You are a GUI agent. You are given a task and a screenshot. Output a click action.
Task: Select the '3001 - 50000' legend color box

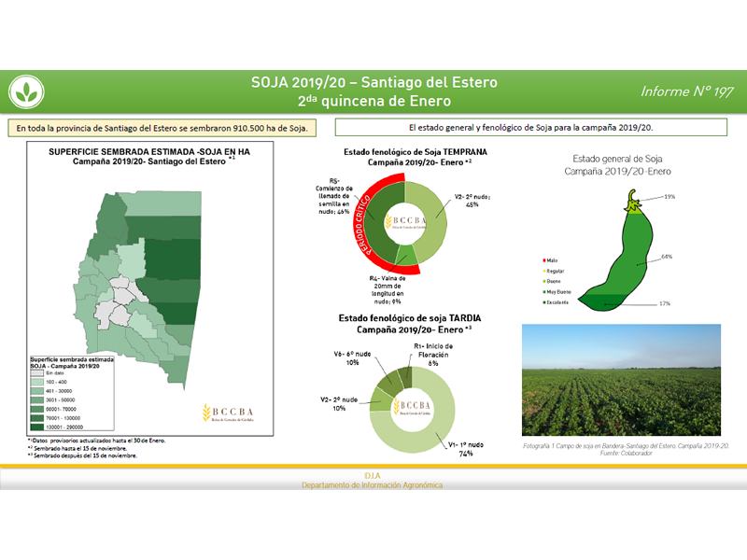(37, 400)
